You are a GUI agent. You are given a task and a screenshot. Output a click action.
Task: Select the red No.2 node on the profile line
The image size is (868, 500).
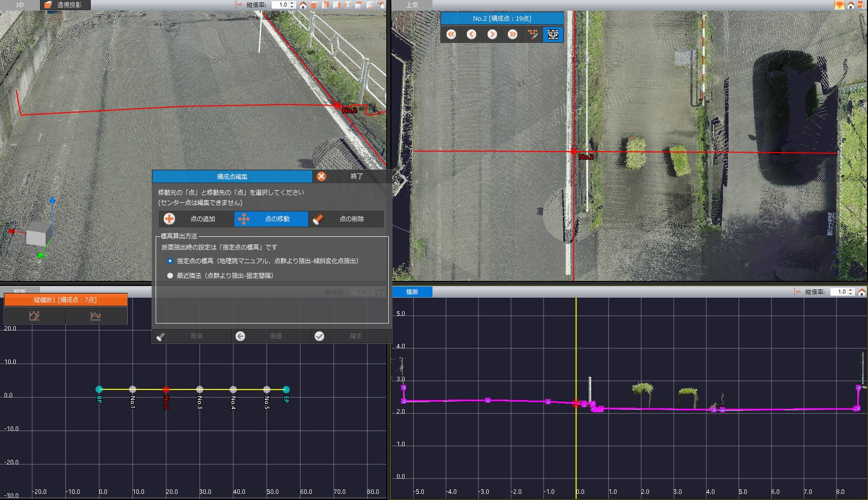[x=166, y=389]
